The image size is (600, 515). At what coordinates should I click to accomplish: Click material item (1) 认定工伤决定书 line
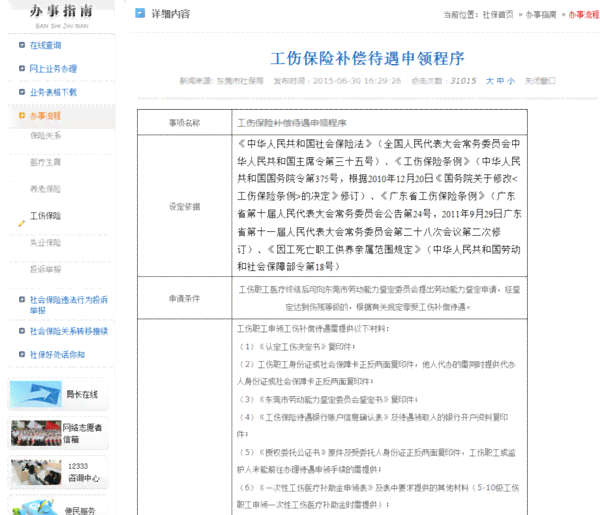tap(297, 347)
